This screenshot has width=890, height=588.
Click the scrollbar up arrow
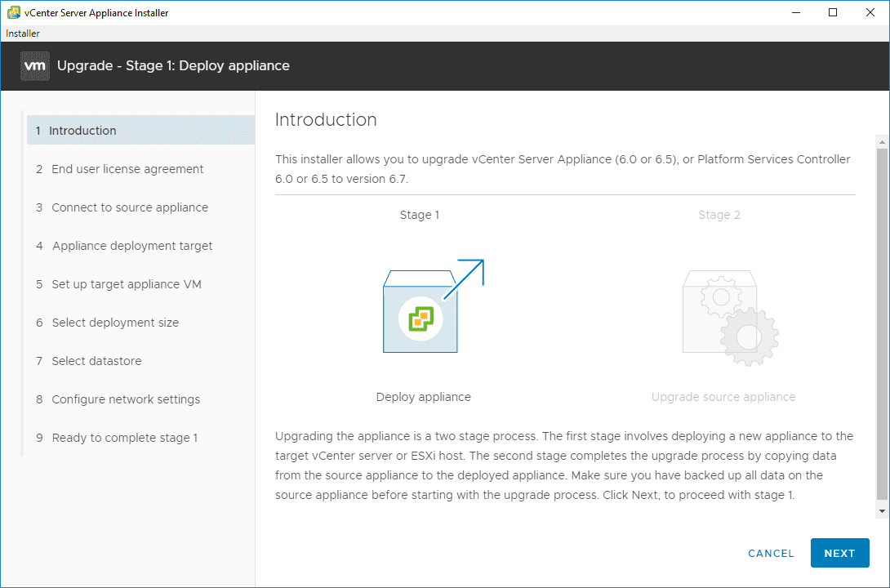881,140
